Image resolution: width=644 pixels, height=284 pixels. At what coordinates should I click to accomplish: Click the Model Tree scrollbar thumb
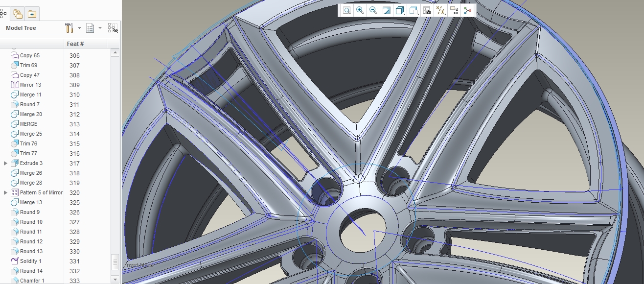click(115, 262)
